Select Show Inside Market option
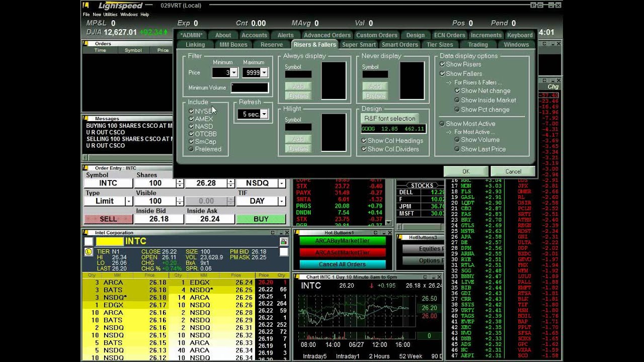Screen dimensions: 644x362 point(457,100)
